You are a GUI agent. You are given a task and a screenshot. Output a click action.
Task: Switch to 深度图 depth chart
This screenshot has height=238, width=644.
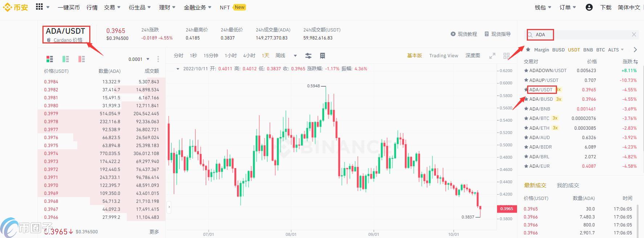(x=473, y=55)
